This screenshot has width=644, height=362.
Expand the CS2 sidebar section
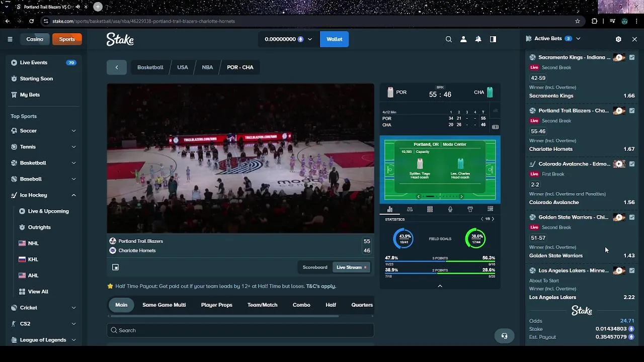73,324
